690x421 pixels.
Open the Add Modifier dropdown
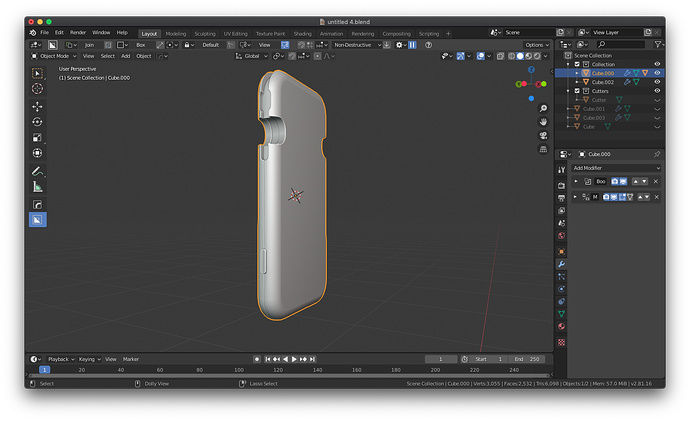[x=616, y=168]
